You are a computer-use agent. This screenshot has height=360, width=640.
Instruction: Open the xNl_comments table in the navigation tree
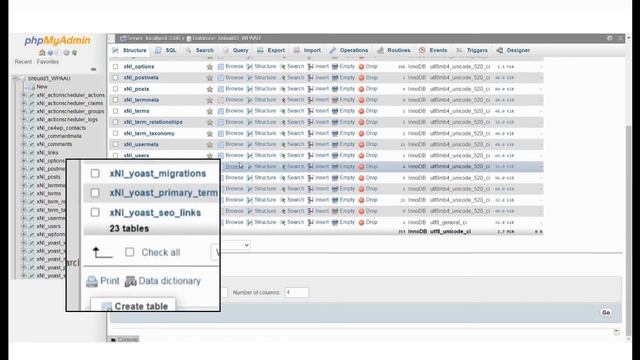(54, 144)
